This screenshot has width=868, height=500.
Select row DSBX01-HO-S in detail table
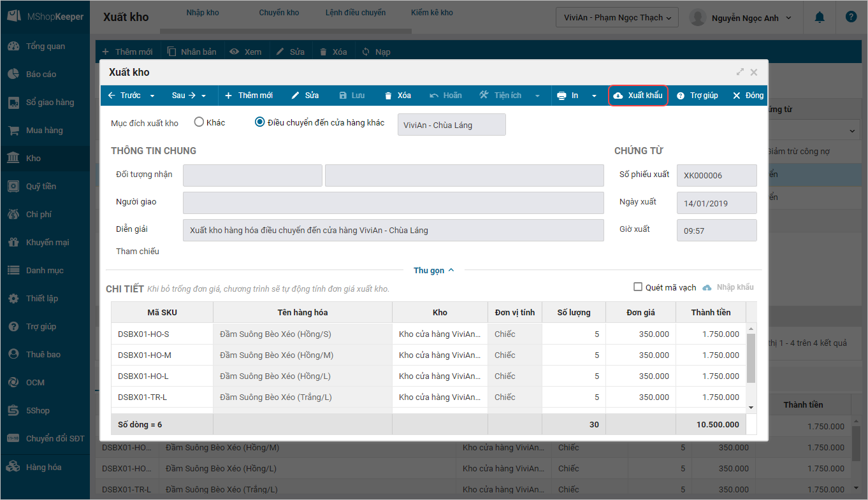[x=428, y=334]
